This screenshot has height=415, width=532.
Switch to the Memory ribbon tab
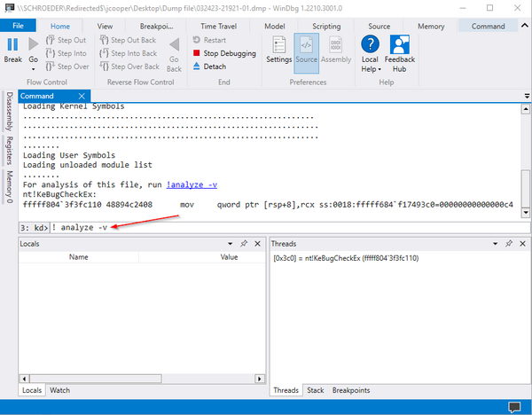(x=431, y=26)
